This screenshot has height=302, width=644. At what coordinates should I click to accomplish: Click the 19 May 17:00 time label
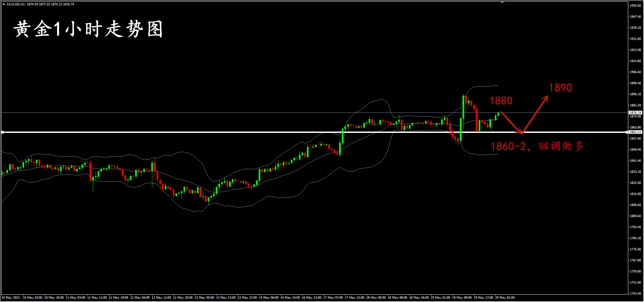pyautogui.click(x=483, y=298)
